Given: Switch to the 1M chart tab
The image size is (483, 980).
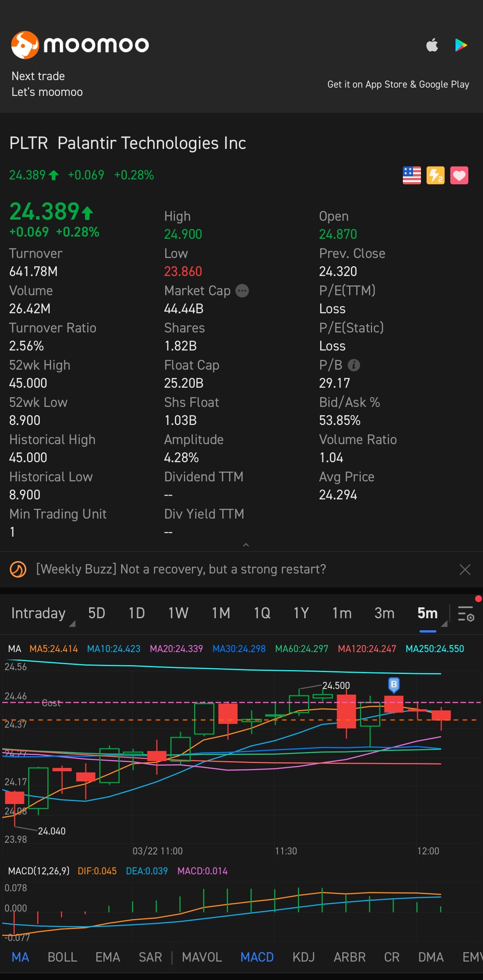Looking at the screenshot, I should coord(221,613).
